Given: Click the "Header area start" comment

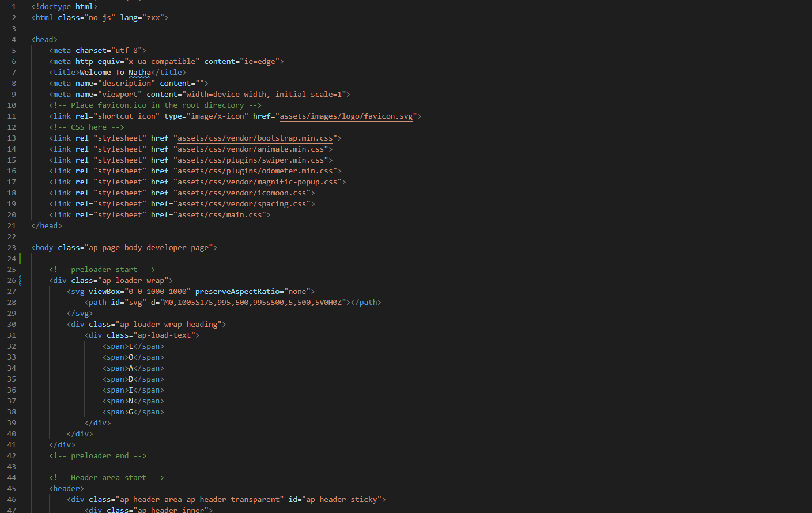Looking at the screenshot, I should coord(107,478).
